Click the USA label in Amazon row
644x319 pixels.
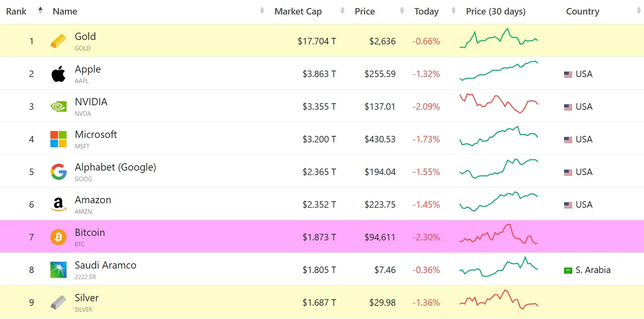(584, 204)
